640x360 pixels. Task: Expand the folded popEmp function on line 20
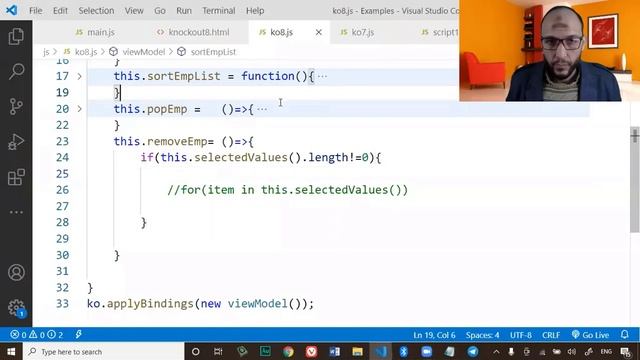[x=80, y=109]
